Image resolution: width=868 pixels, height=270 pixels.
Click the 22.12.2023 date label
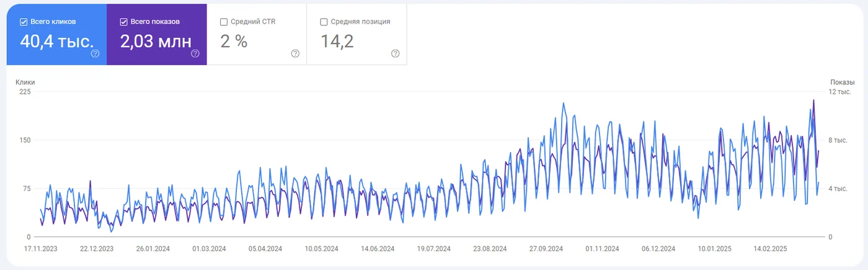coord(97,249)
